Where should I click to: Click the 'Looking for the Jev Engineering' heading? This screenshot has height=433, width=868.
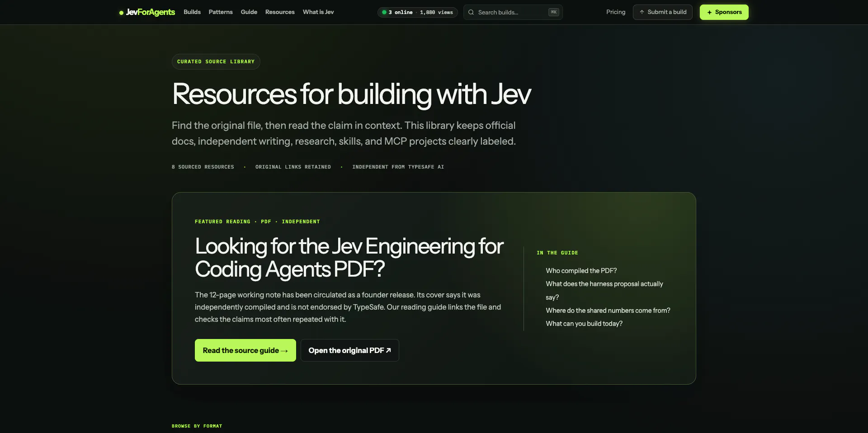point(349,258)
